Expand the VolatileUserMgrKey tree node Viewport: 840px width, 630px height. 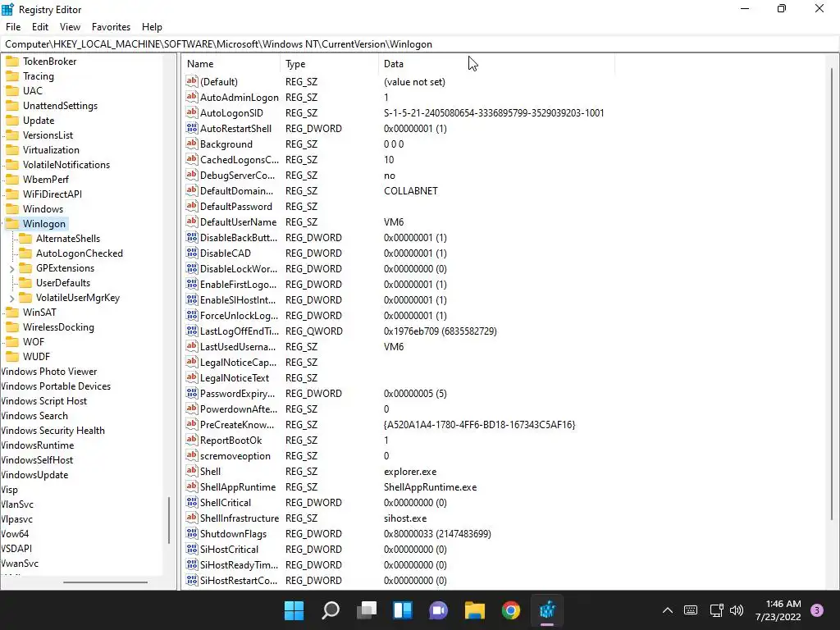(x=11, y=298)
